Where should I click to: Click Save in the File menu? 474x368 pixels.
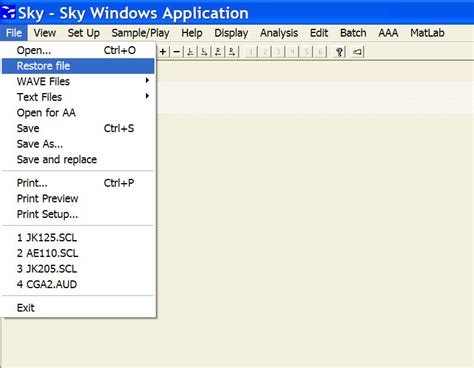[78, 128]
